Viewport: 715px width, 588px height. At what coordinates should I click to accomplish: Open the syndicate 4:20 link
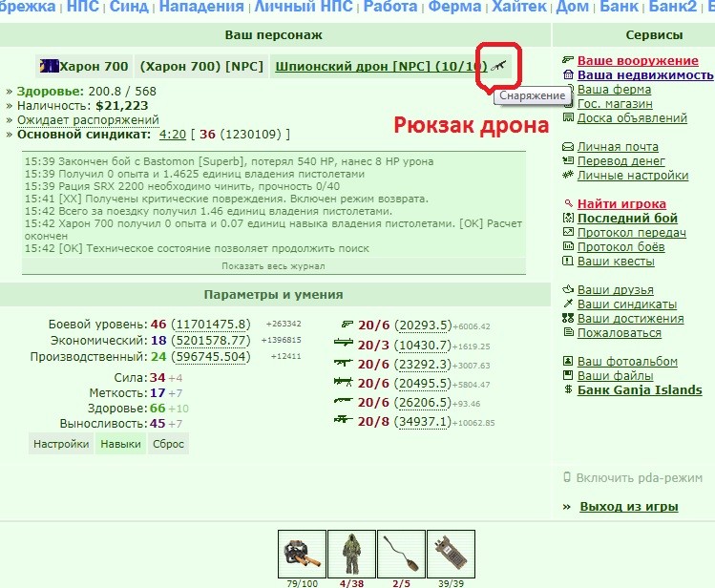pyautogui.click(x=173, y=135)
